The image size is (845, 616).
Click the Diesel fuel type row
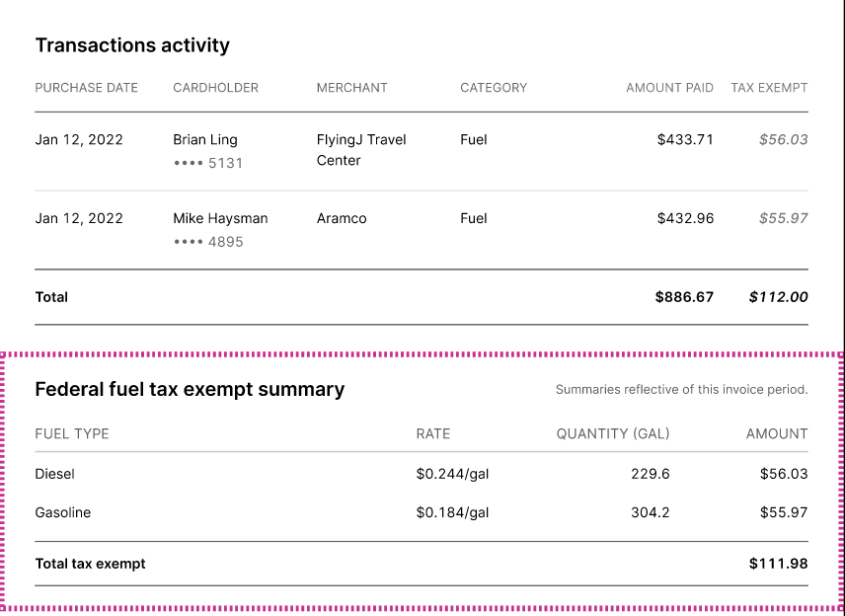point(422,474)
